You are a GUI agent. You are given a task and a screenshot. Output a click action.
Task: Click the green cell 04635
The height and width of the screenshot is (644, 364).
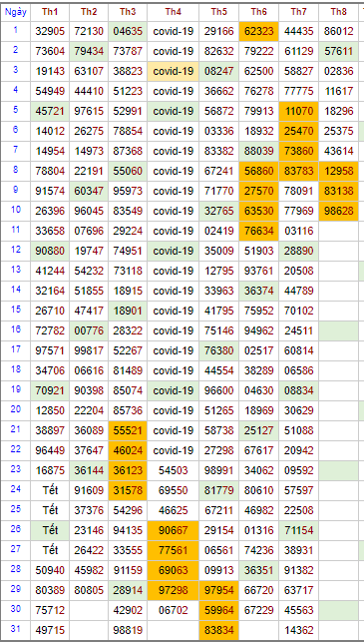(128, 31)
